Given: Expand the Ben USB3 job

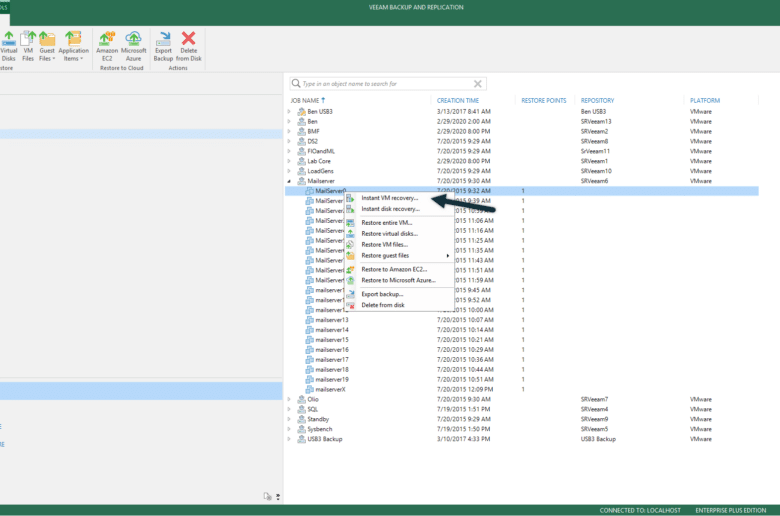Looking at the screenshot, I should click(289, 111).
